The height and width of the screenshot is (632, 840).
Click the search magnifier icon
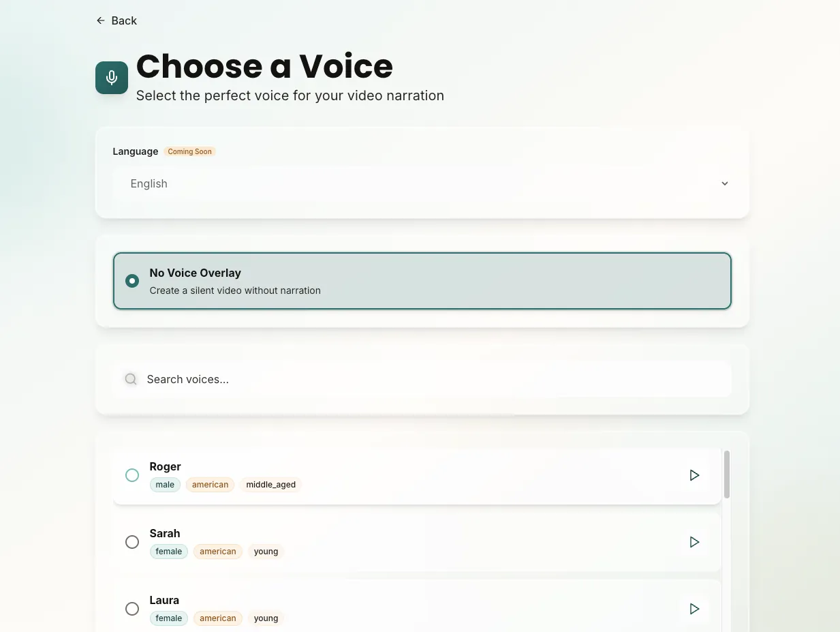click(130, 378)
